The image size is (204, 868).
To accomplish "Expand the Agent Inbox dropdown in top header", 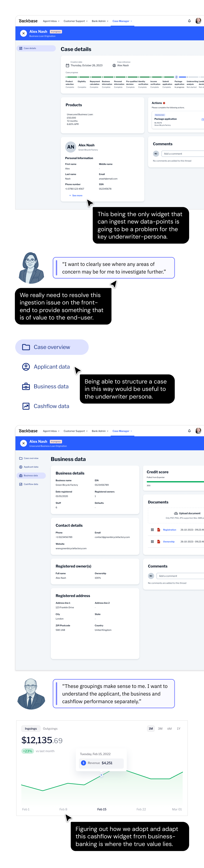I will coord(51,21).
